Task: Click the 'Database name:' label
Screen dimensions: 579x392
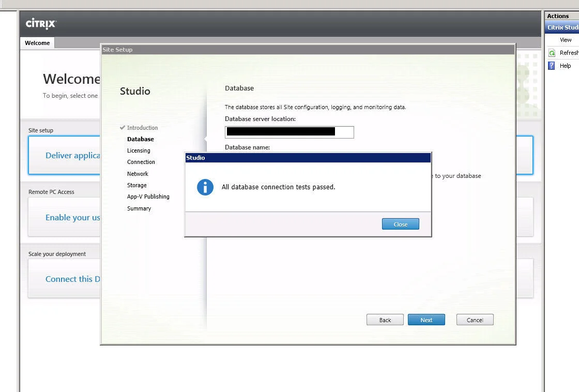Action: pos(248,147)
